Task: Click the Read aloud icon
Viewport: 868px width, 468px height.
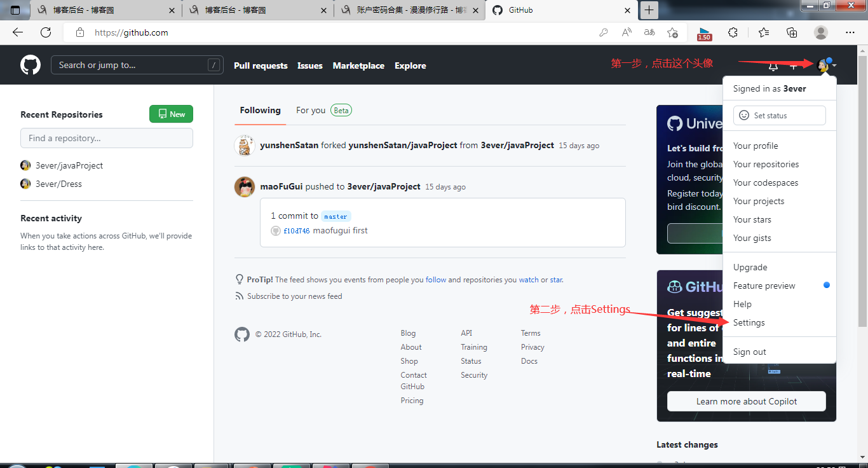Action: click(x=627, y=32)
